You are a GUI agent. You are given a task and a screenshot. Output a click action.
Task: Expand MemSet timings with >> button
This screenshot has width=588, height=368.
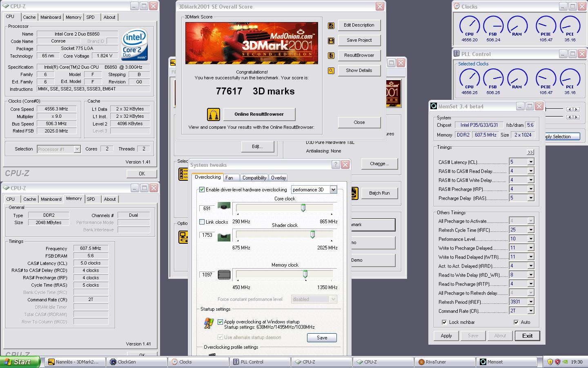coord(530,152)
